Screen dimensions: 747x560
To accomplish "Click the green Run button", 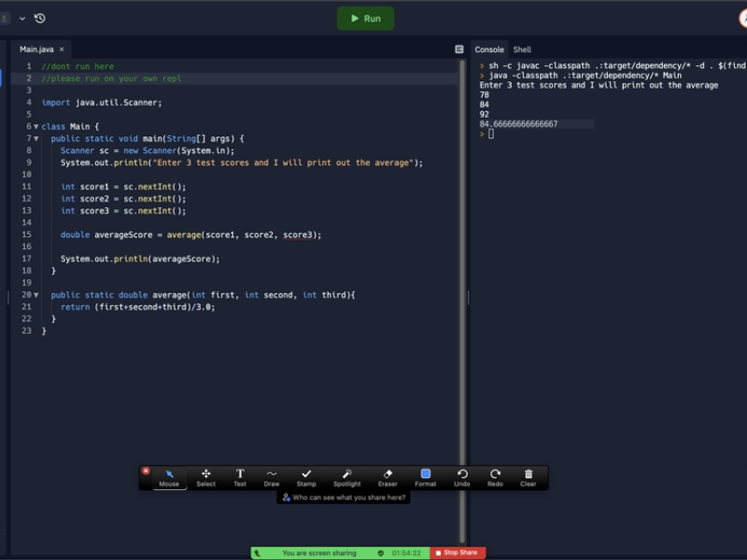I will (365, 19).
